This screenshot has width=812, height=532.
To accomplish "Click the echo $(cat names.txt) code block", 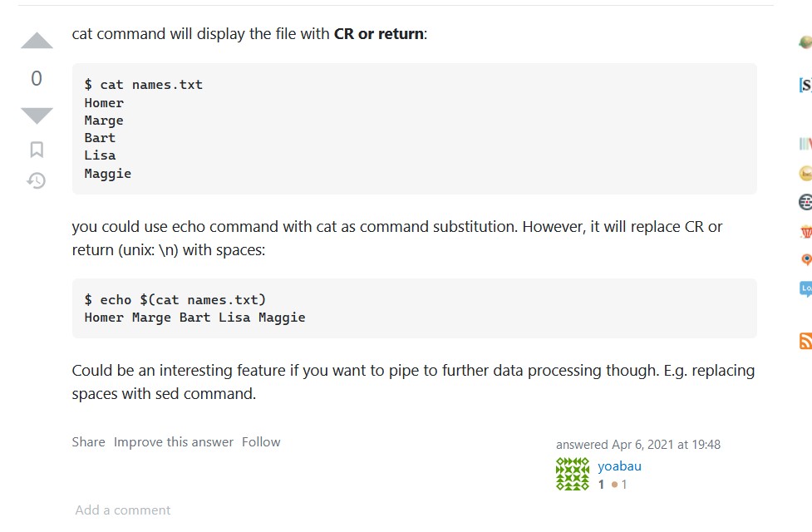I will [x=414, y=308].
